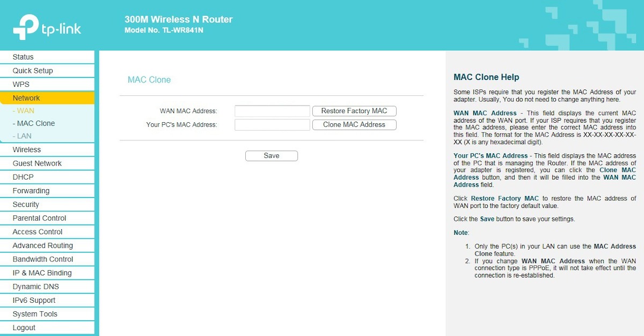Click the WAN MAC Address input field

(272, 111)
